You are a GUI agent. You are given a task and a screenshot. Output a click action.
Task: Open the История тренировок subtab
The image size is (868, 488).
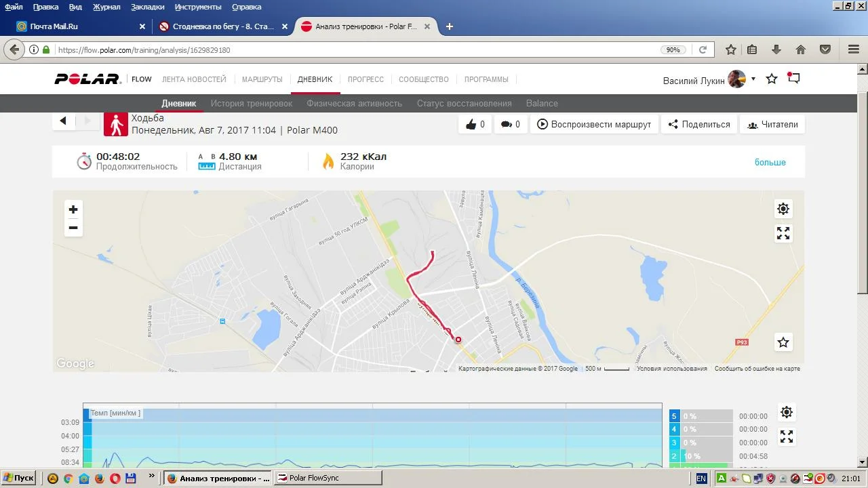click(252, 103)
